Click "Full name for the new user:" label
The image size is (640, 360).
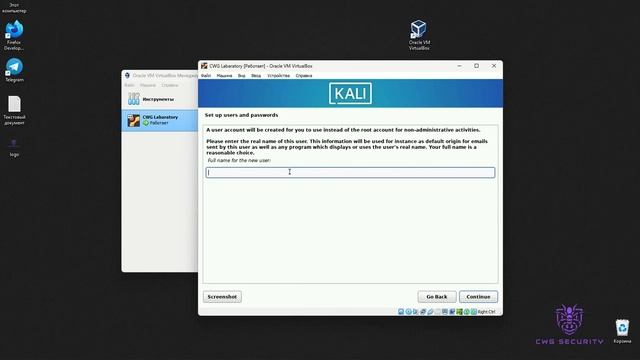point(239,160)
